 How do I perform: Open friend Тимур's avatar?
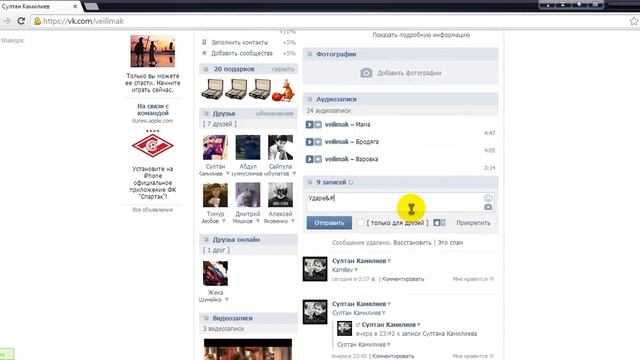[x=216, y=195]
